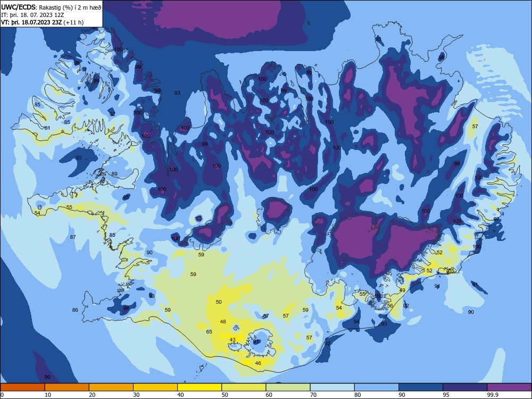Screen dimensions: 532x399
Task: Click the 'Rakastig (%) í 2 m hæð' label
Action: 70,7
